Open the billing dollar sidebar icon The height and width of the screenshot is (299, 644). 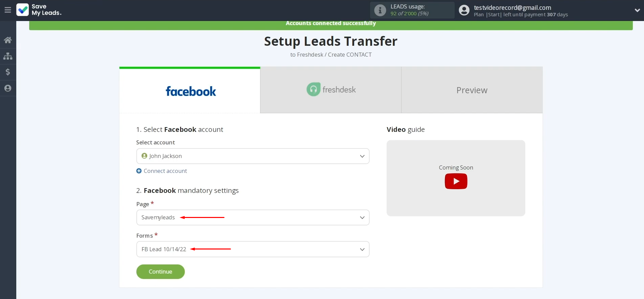click(8, 72)
